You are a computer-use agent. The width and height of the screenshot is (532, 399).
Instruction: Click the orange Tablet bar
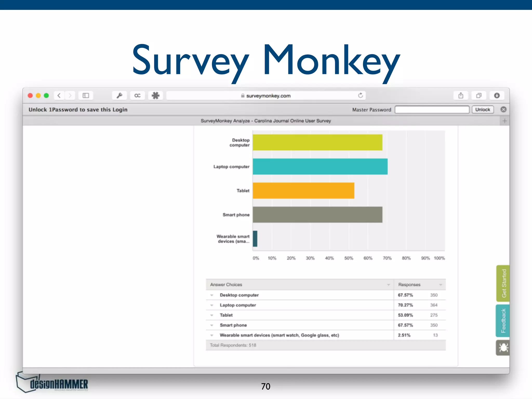pyautogui.click(x=303, y=191)
